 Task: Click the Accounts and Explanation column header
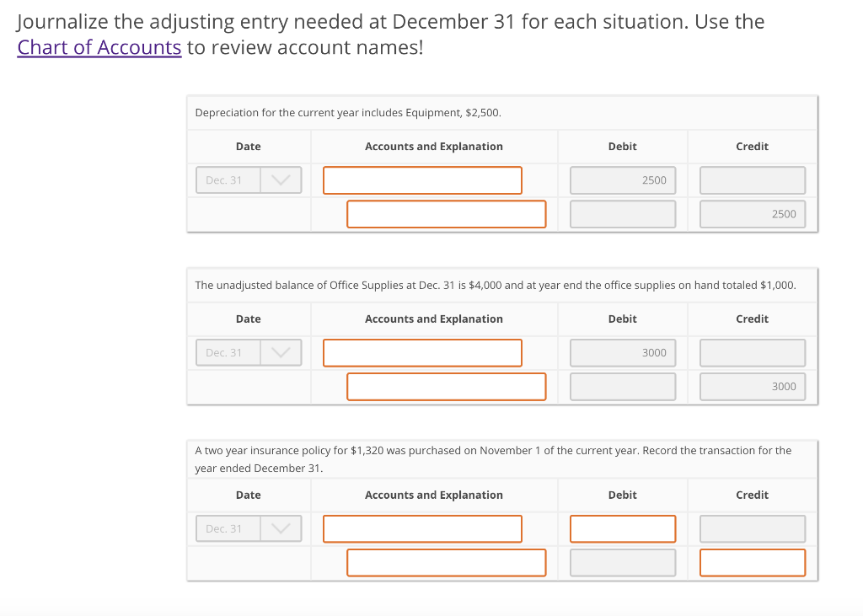coord(433,146)
